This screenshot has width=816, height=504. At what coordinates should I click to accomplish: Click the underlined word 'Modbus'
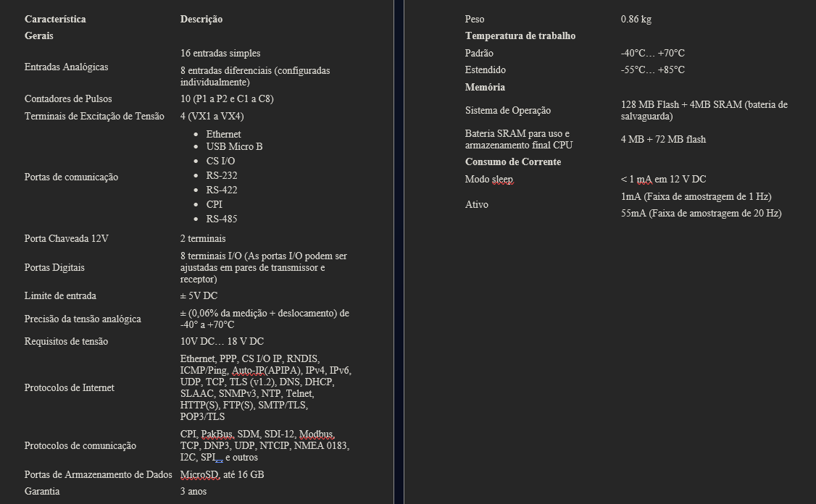316,434
